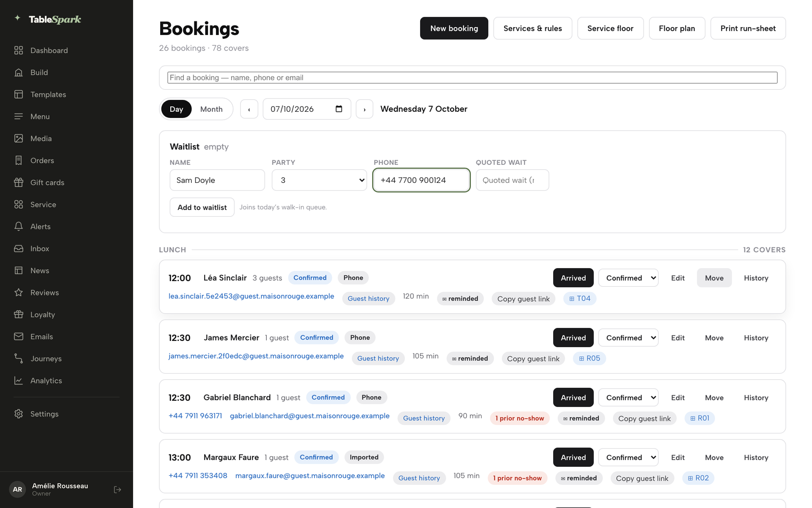
Task: Click Margaux Faure's phone number link
Action: [198, 476]
